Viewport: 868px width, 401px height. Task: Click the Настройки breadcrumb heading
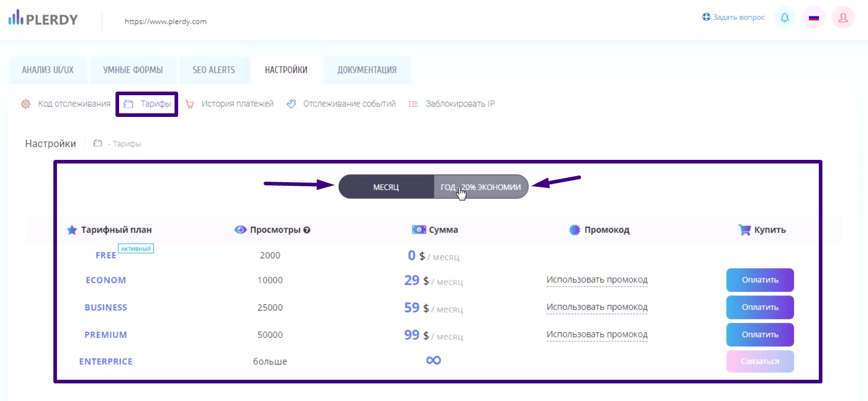(51, 143)
